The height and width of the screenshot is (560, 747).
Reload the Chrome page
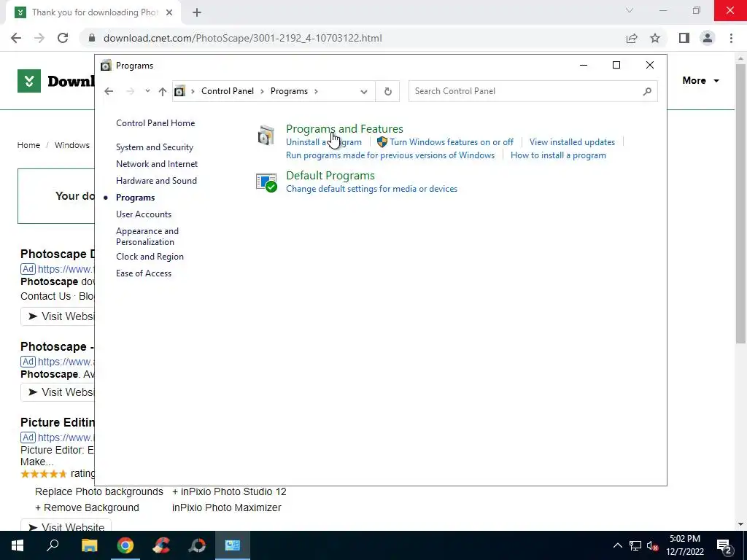point(63,38)
